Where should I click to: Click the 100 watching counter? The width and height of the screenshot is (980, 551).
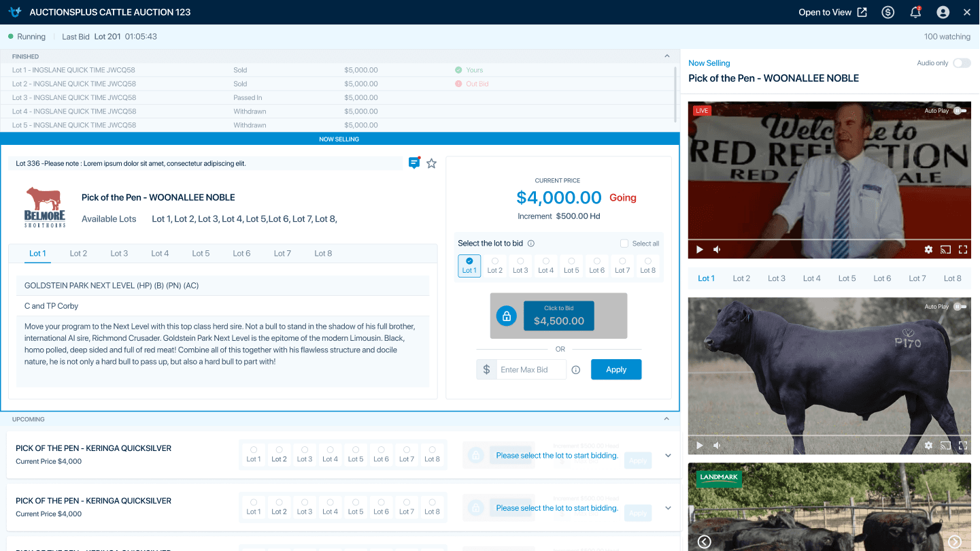point(947,37)
